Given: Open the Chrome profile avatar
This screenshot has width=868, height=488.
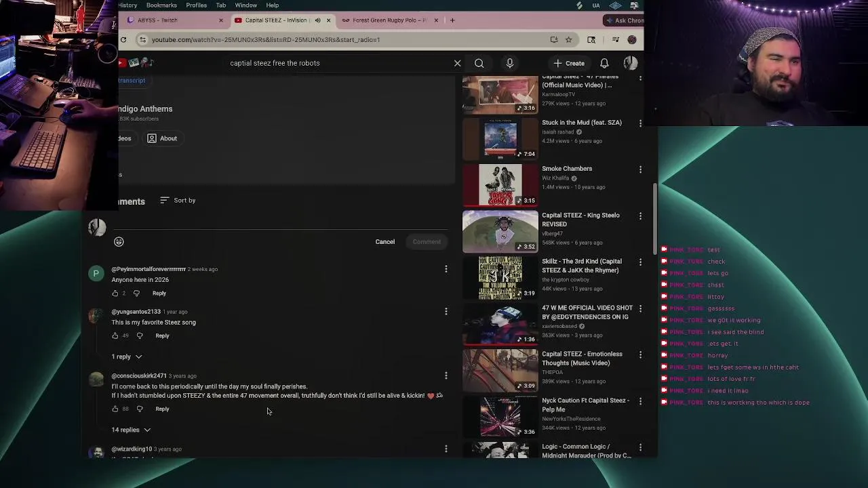Looking at the screenshot, I should pos(632,40).
